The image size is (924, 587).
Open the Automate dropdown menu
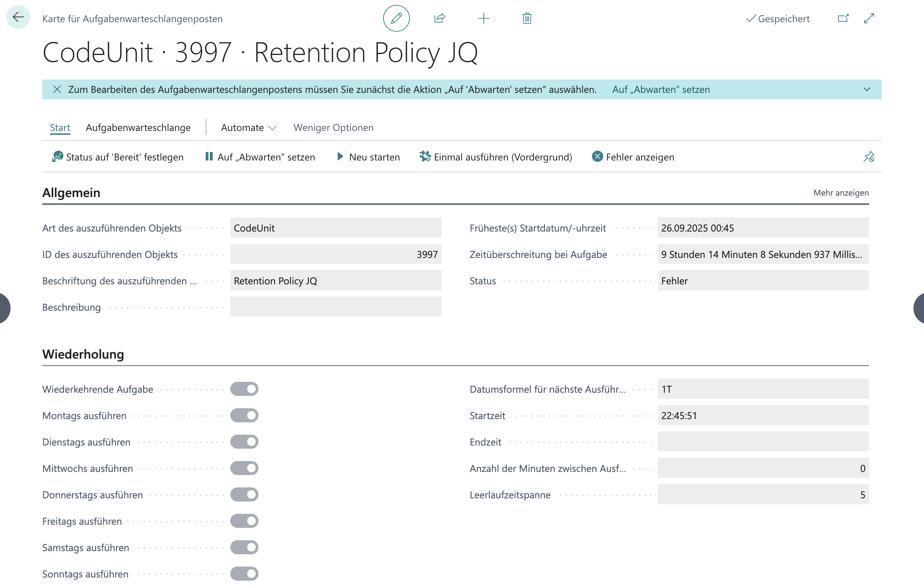tap(249, 128)
